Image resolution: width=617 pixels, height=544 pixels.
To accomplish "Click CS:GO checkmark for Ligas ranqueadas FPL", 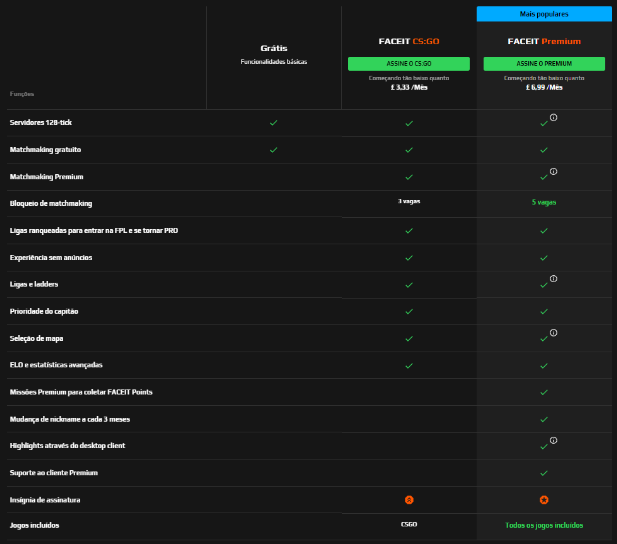I will (x=409, y=231).
